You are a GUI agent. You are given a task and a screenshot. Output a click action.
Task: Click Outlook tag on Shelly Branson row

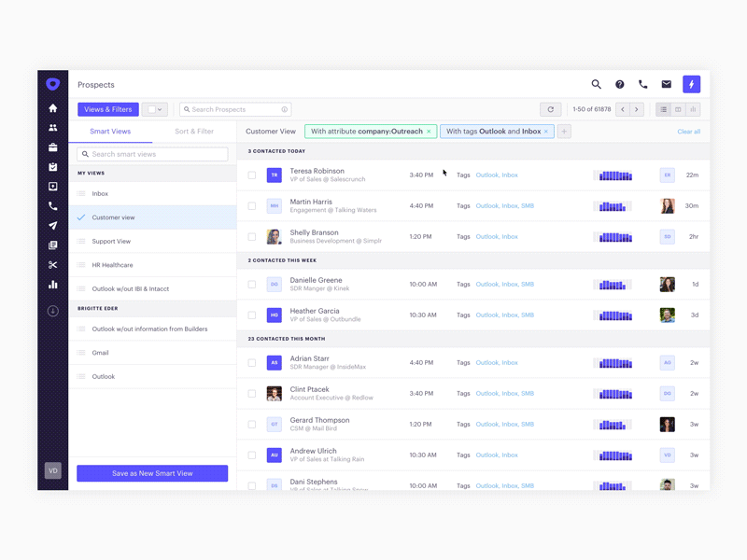point(486,237)
